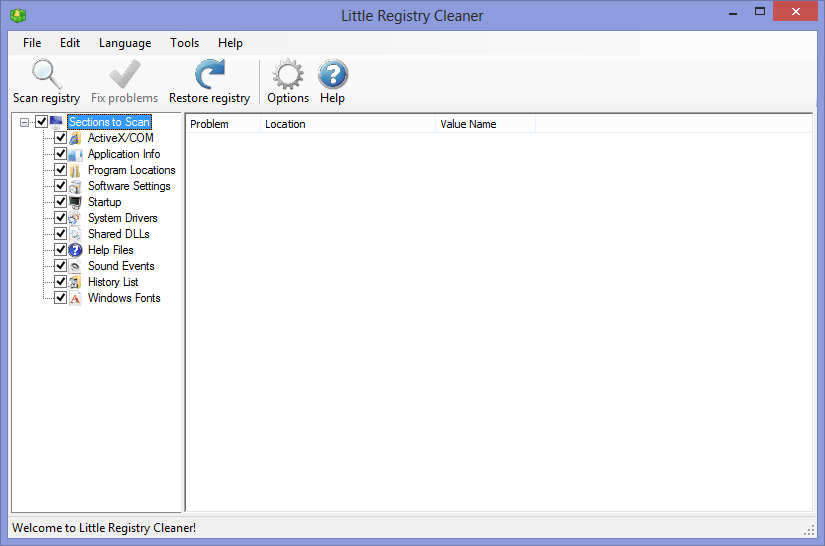Click the Little Registry Cleaner title bar icon
825x546 pixels.
tap(18, 15)
